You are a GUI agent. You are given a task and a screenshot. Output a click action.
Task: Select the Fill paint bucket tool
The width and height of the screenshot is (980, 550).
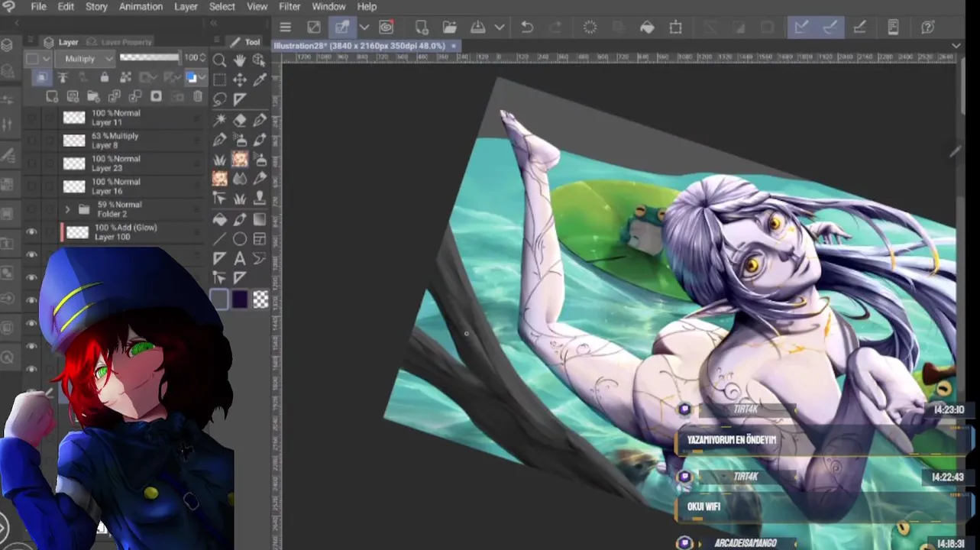click(x=220, y=219)
